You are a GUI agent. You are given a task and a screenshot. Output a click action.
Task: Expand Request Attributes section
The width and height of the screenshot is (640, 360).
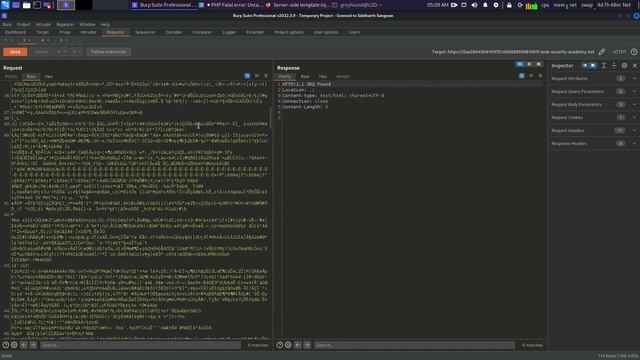[x=593, y=78]
